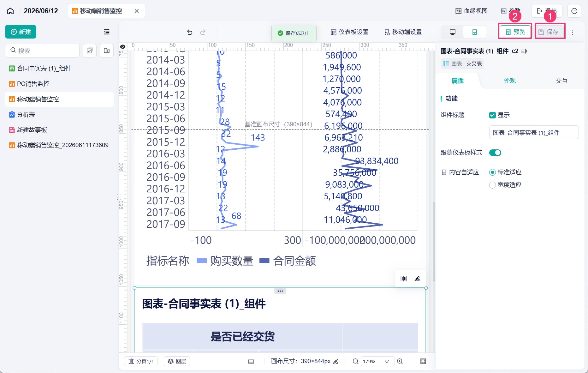This screenshot has height=373, width=588.
Task: Click the keyboard shortcuts icon in status bar
Action: coord(251,361)
